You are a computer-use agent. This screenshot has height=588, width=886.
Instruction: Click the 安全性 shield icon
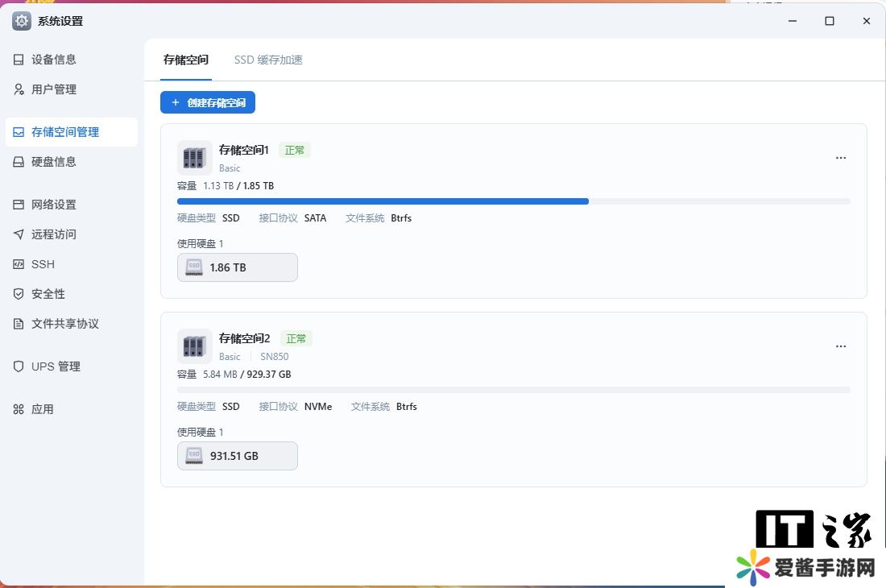click(19, 294)
